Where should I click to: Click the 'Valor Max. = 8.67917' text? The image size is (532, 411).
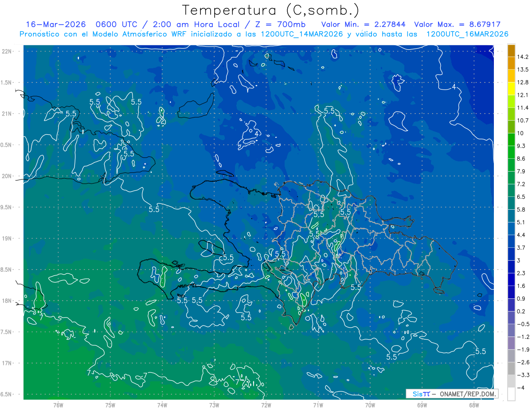point(458,24)
